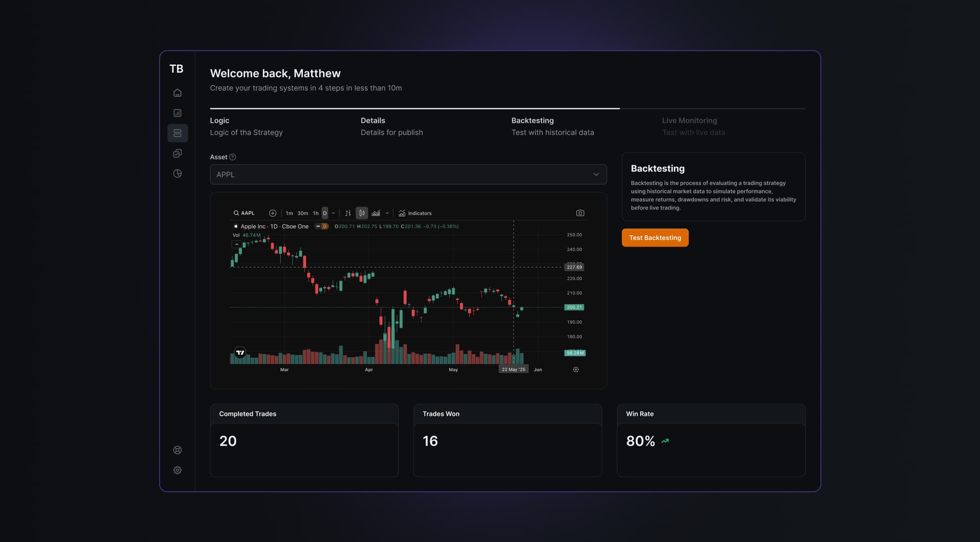
Task: Open the timeframe interval dropdown chevron
Action: (x=333, y=213)
